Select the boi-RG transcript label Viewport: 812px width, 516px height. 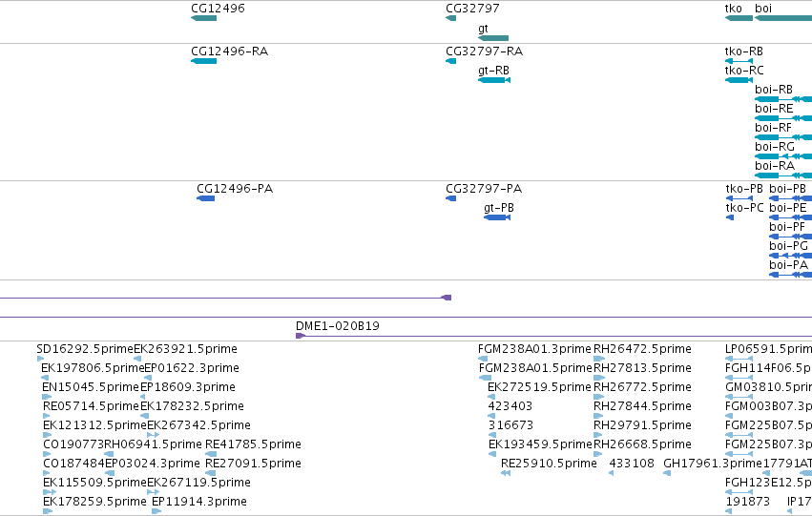tap(774, 147)
